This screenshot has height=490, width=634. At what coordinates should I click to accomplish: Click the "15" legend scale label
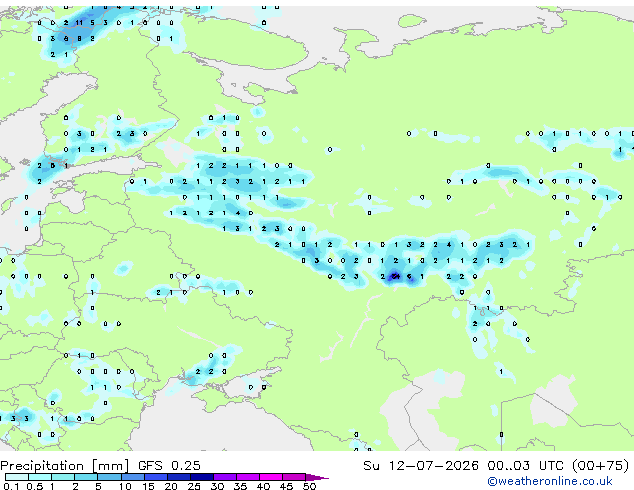(x=148, y=486)
